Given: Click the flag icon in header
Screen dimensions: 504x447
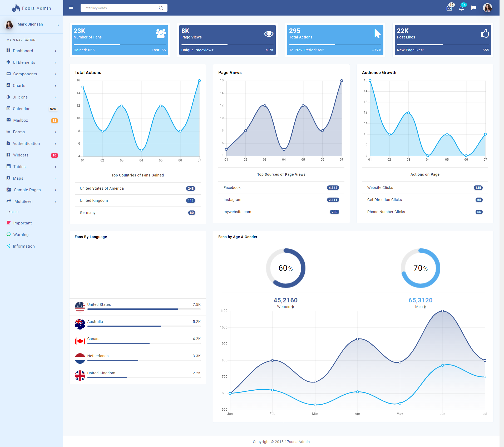Looking at the screenshot, I should [473, 8].
